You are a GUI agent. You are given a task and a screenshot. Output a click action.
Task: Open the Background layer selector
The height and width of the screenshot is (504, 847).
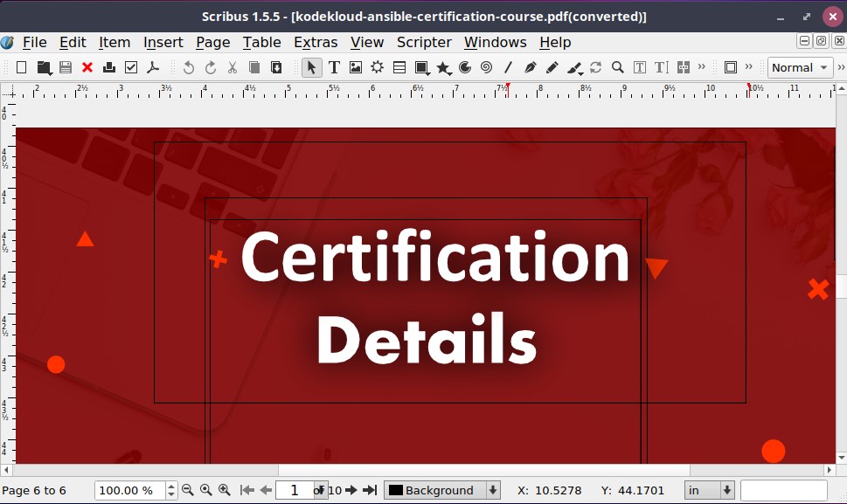tap(441, 490)
